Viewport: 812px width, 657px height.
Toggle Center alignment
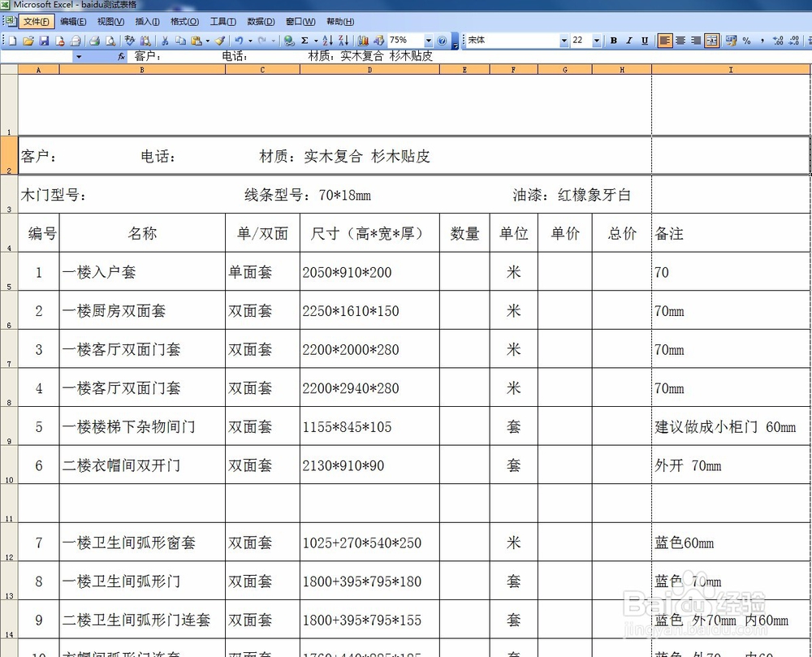(x=680, y=41)
